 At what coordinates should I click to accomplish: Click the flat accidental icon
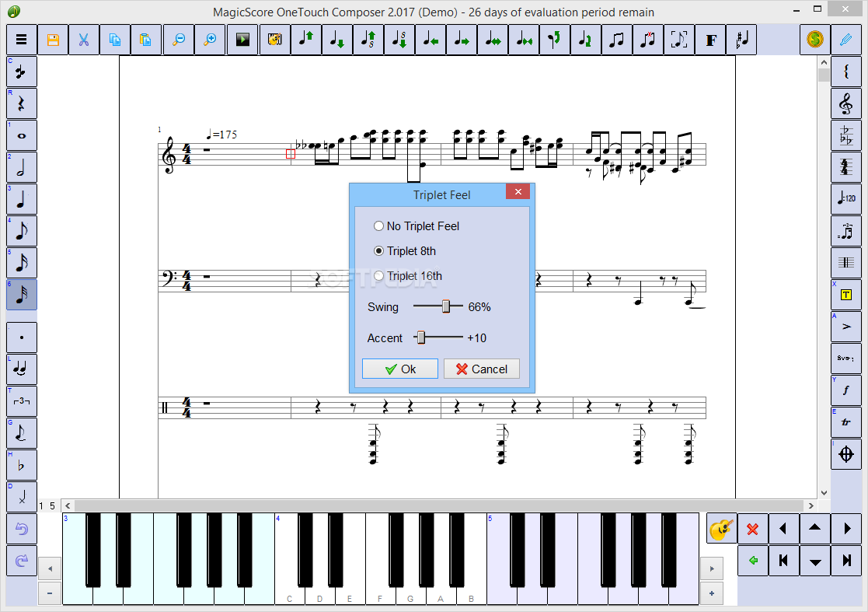coord(22,465)
